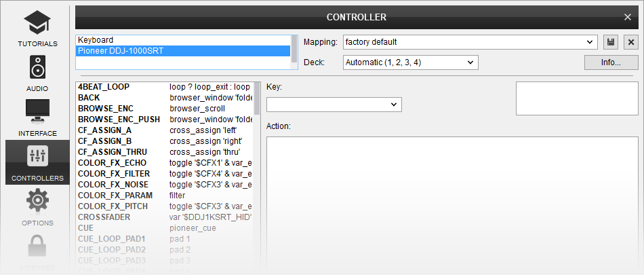
Task: Open the Tutorials graduation cap icon
Action: pyautogui.click(x=37, y=25)
